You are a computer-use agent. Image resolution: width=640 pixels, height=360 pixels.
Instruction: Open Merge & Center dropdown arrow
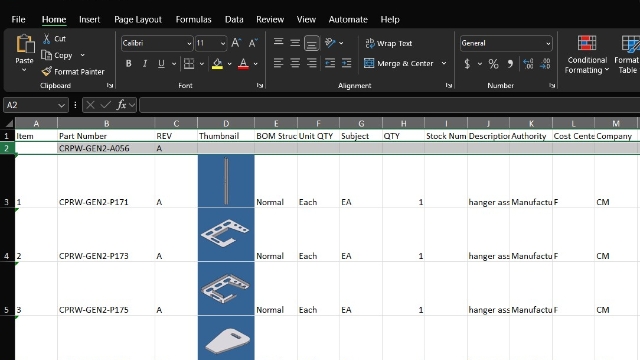pyautogui.click(x=444, y=63)
